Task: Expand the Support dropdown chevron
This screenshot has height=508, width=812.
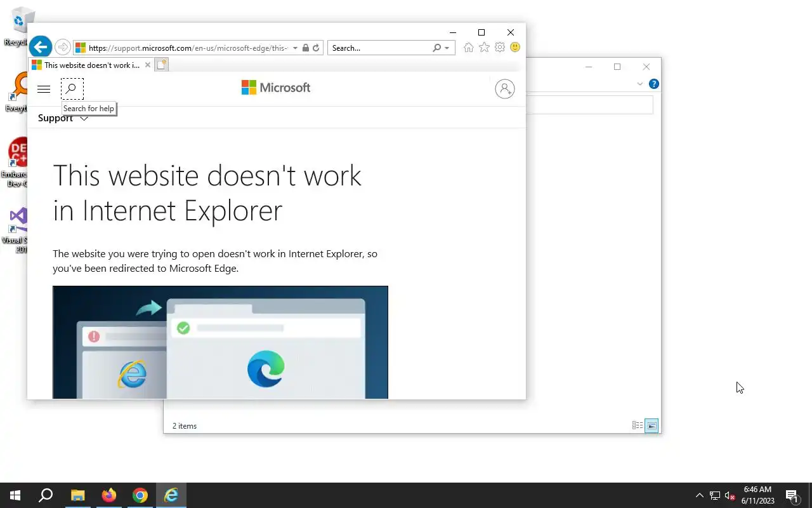Action: point(84,119)
